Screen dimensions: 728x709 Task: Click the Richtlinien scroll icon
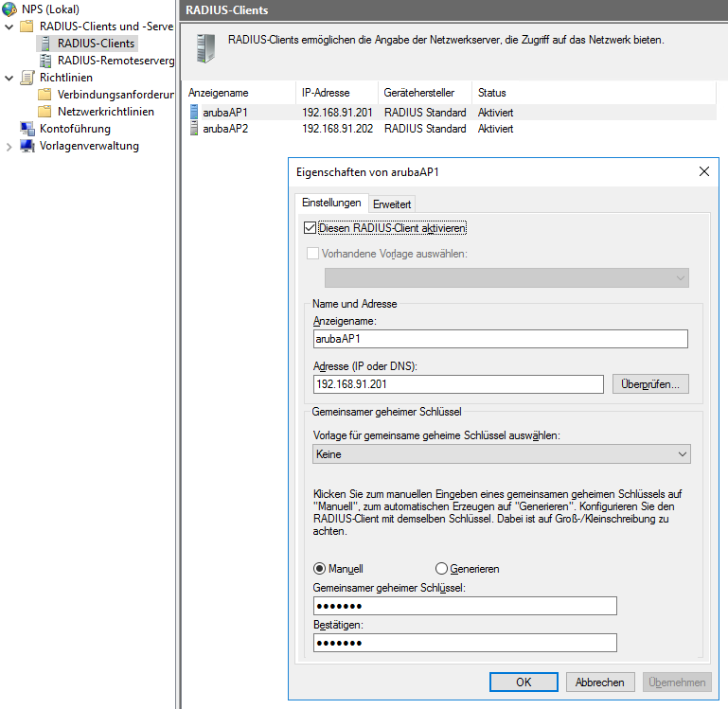pyautogui.click(x=27, y=78)
